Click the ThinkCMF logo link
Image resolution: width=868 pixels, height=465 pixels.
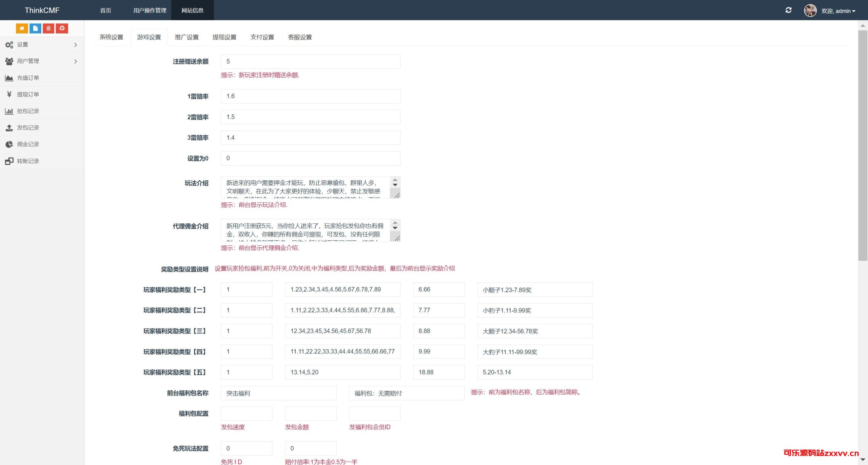click(42, 10)
